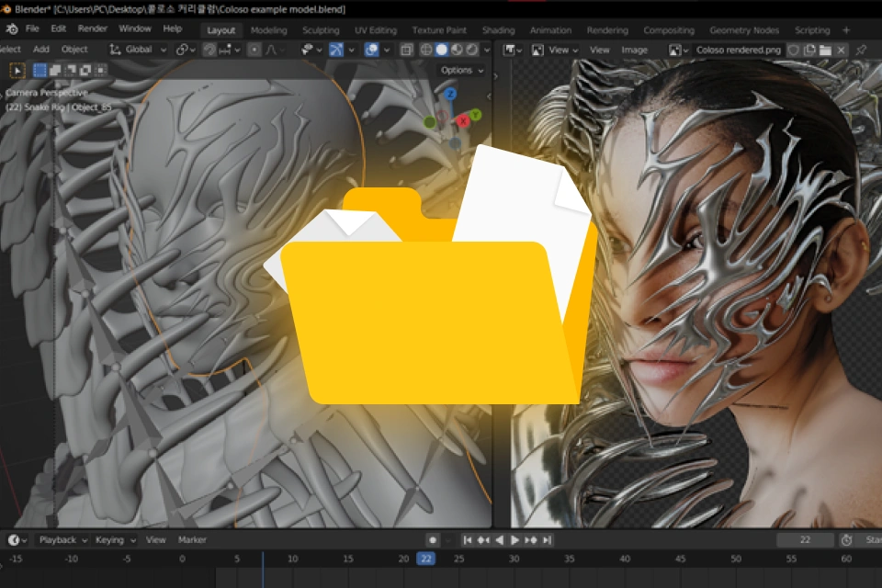Image resolution: width=882 pixels, height=588 pixels.
Task: Edit the Coloso rendered.png image name field
Action: [738, 51]
